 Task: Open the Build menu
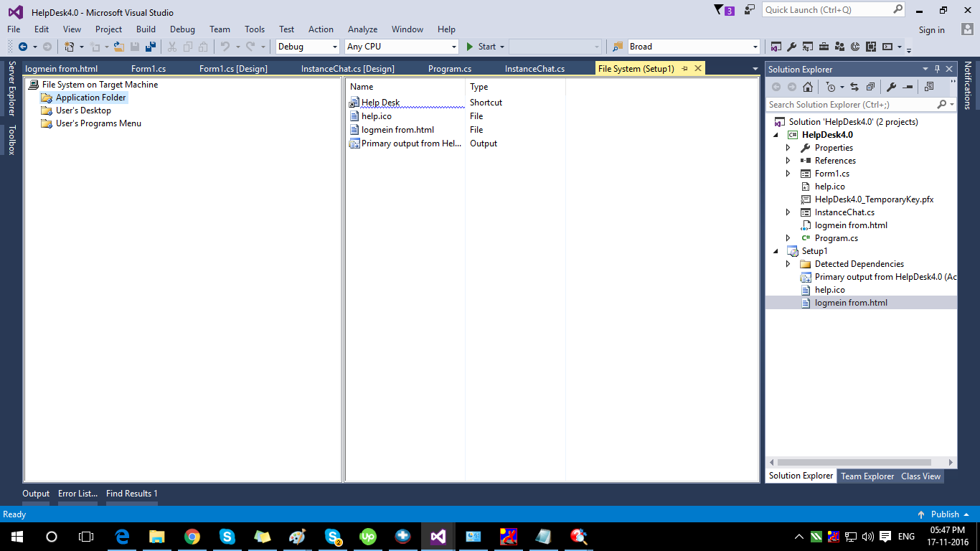pyautogui.click(x=146, y=29)
